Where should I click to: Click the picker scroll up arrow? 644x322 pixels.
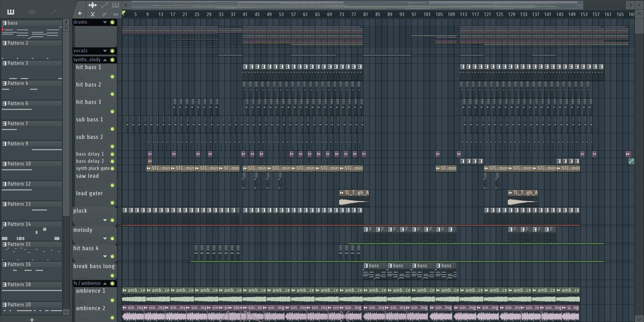click(x=66, y=28)
